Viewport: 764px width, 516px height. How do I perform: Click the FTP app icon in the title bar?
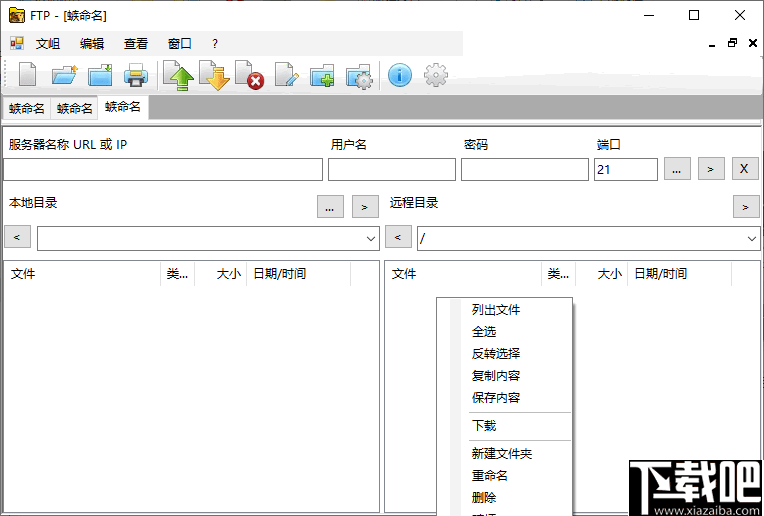coord(17,16)
